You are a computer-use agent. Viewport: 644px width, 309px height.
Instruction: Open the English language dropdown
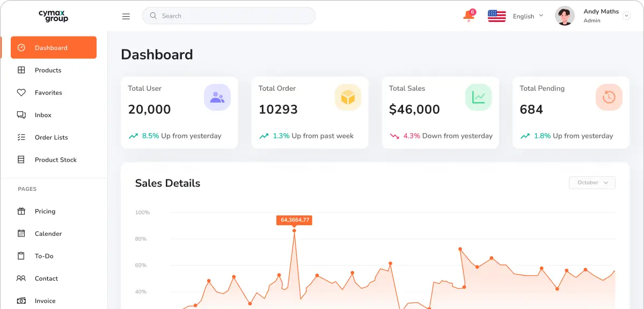coord(528,16)
